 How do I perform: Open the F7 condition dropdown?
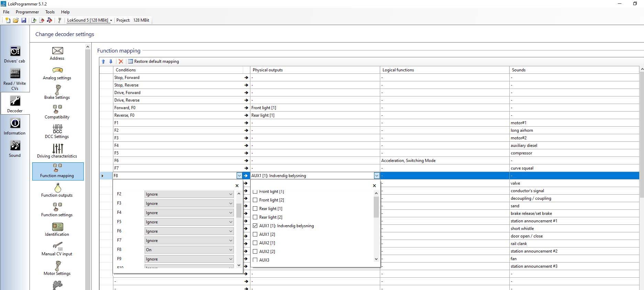click(189, 241)
